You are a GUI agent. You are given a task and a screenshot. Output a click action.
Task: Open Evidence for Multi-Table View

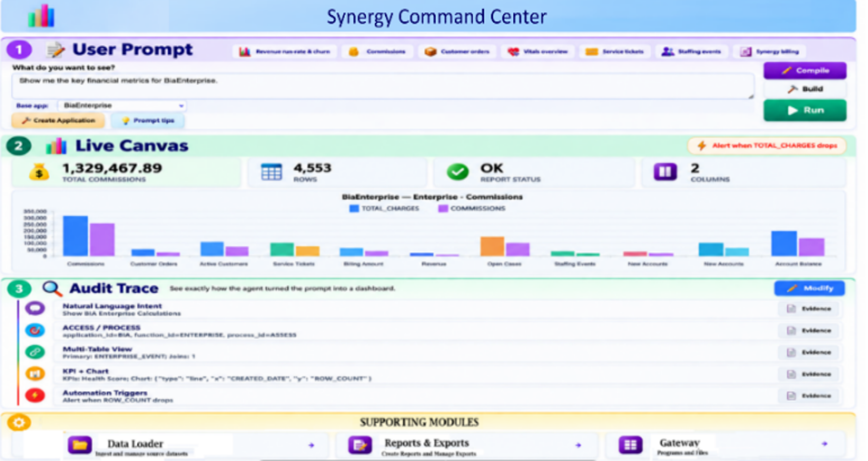coord(808,353)
